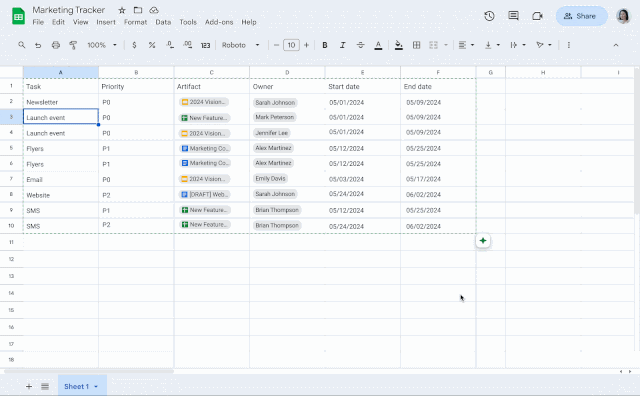Screen dimensions: 640x396
Task: Open the Add-ons menu
Action: (x=219, y=22)
